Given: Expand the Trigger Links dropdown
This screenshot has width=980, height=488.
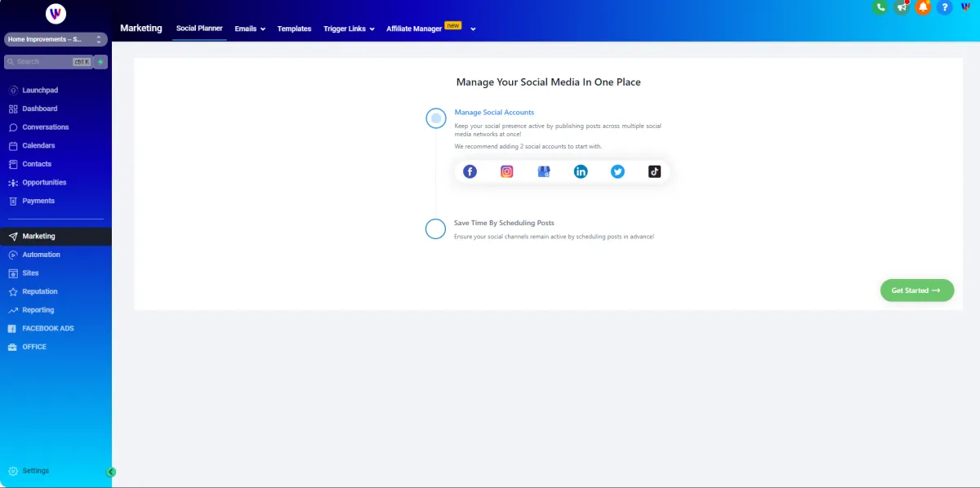Looking at the screenshot, I should coord(349,29).
